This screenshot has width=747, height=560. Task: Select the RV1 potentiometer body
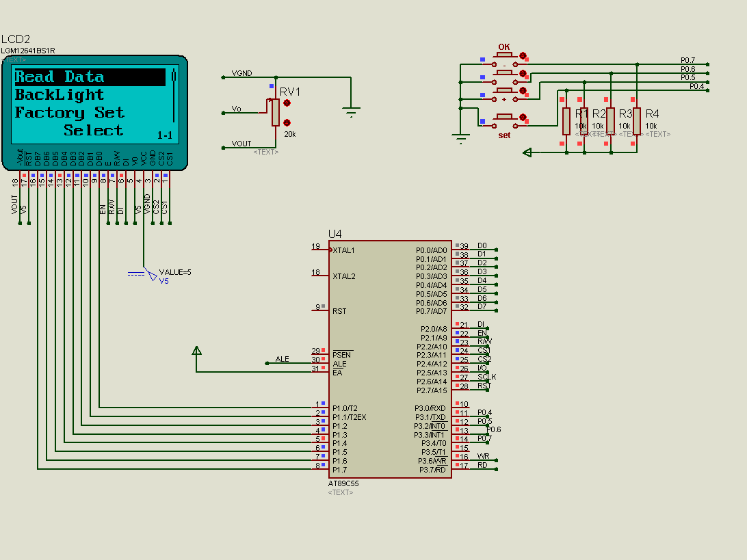pos(276,112)
